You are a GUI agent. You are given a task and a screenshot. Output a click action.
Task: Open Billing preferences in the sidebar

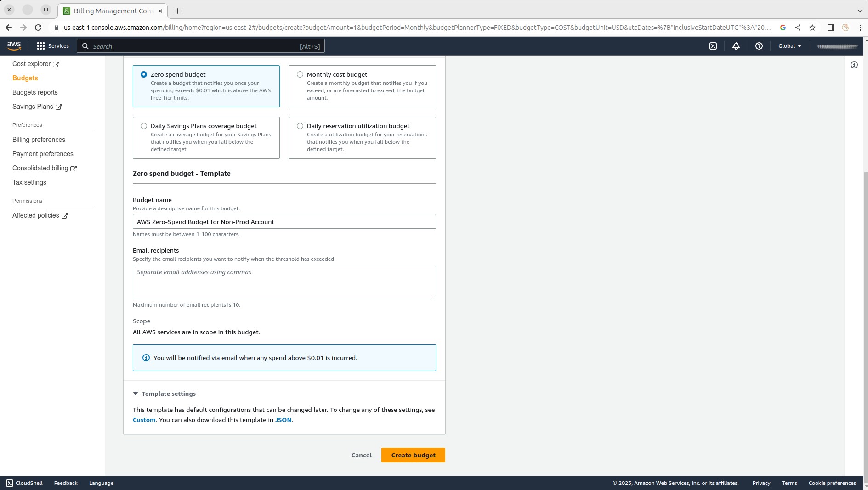pos(39,140)
